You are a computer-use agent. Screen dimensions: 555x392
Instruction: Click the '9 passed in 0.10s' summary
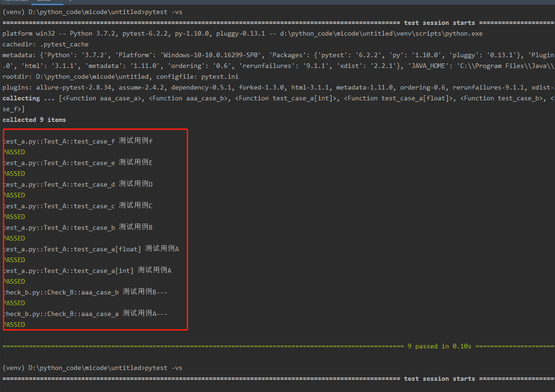439,347
